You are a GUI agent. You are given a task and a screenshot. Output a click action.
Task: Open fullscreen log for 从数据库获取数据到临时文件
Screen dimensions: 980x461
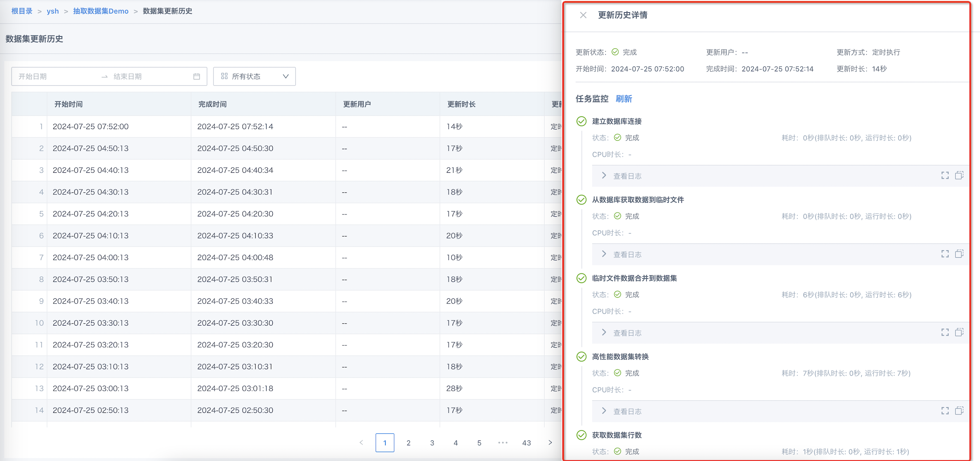(945, 254)
